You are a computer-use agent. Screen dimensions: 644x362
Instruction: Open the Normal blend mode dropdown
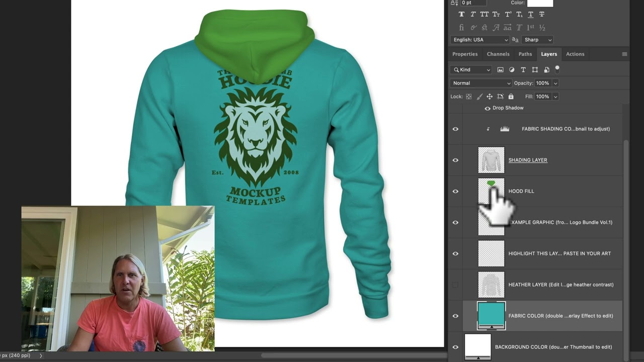(480, 83)
